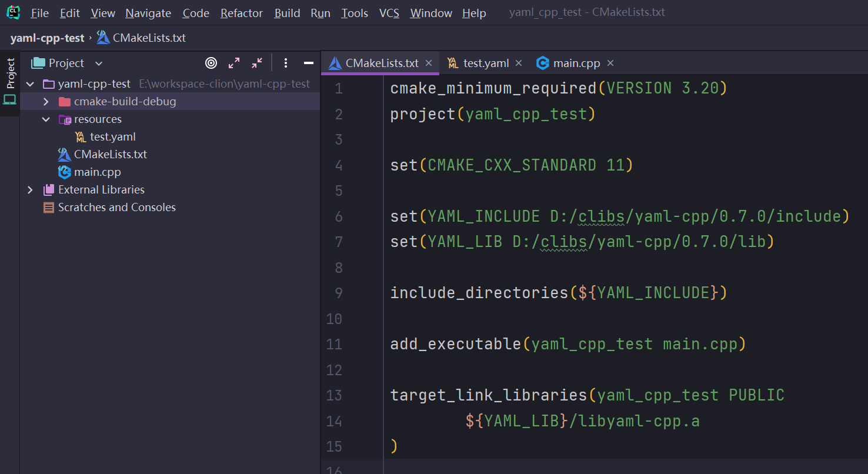Image resolution: width=868 pixels, height=474 pixels.
Task: Click yaml-cpp-test in the breadcrumb bar
Action: [x=47, y=37]
